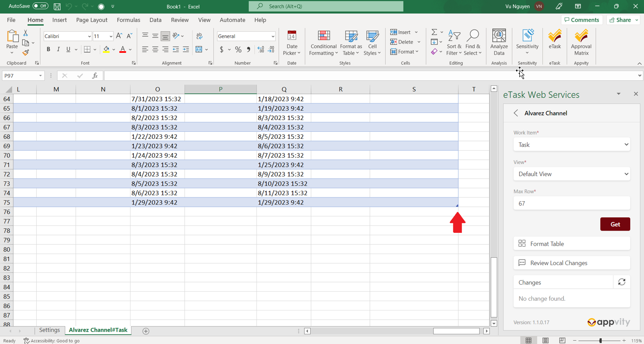Click the Review Local Changes button
Screen dimensions: 644x344
[x=571, y=263]
